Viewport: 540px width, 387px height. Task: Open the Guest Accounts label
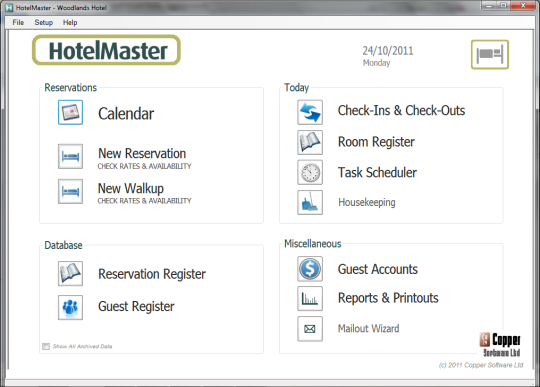pyautogui.click(x=377, y=269)
